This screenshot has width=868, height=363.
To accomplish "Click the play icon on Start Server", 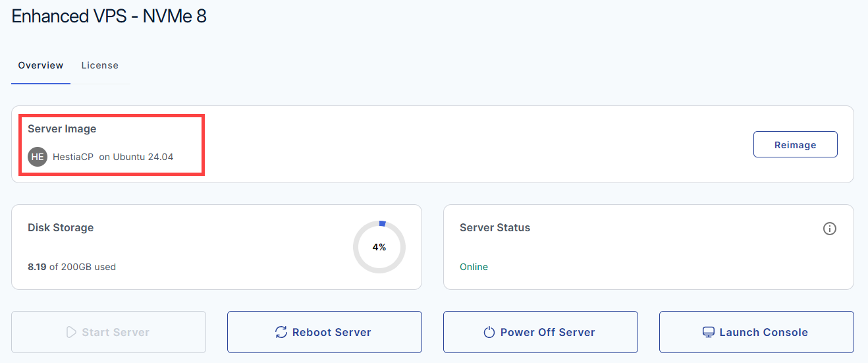I will click(x=72, y=332).
